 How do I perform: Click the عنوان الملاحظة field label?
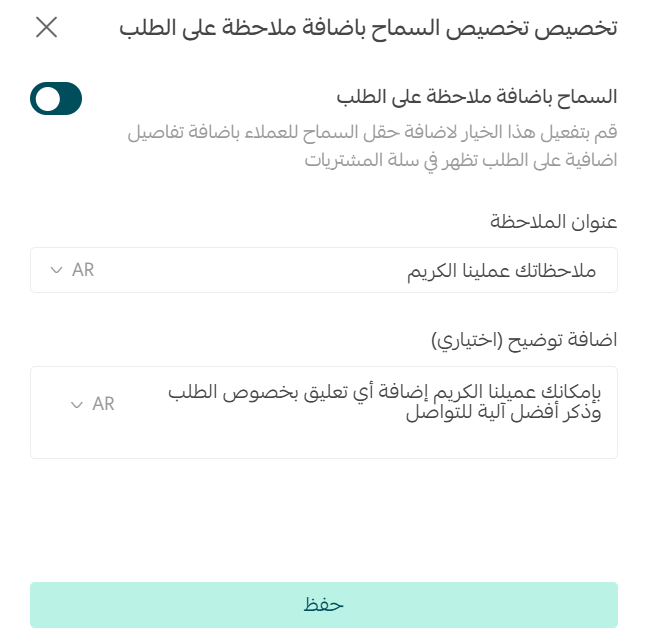(553, 222)
